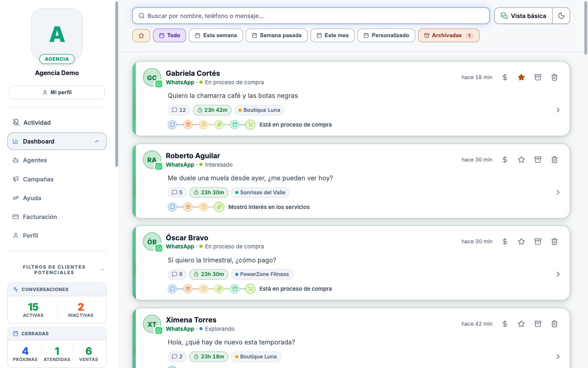Star the Óscar Bravo conversation
Screen dimensions: 588x368
521,241
